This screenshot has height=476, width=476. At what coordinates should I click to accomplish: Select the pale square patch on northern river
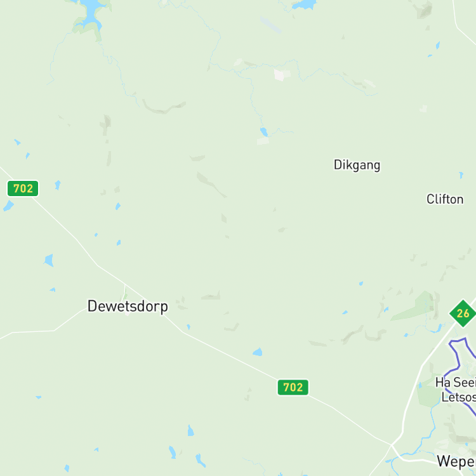[x=282, y=75]
